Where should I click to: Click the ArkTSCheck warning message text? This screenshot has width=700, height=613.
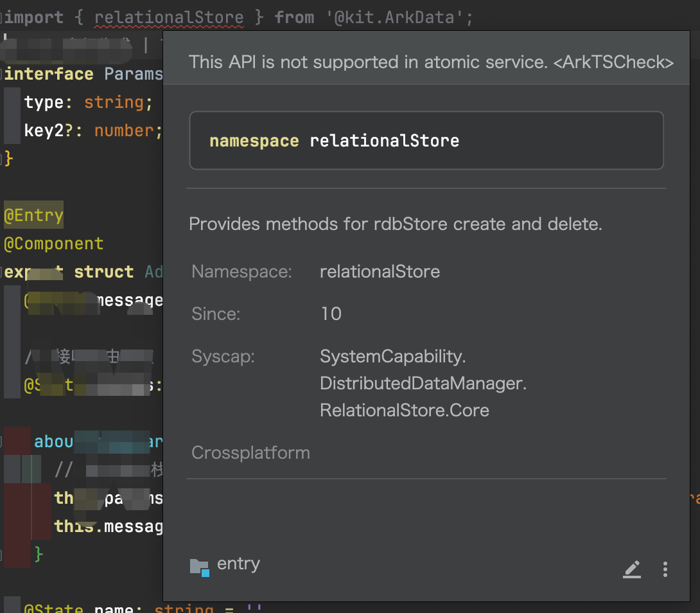tap(430, 62)
